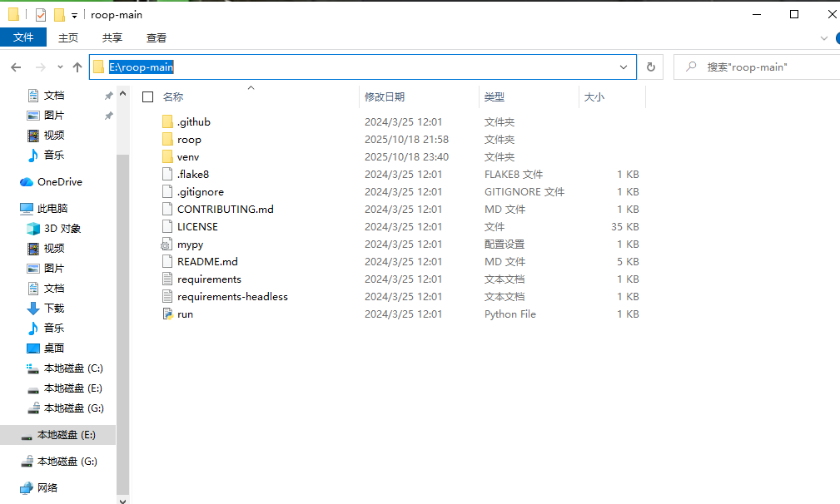Unpin 图片 from quick access

[108, 115]
